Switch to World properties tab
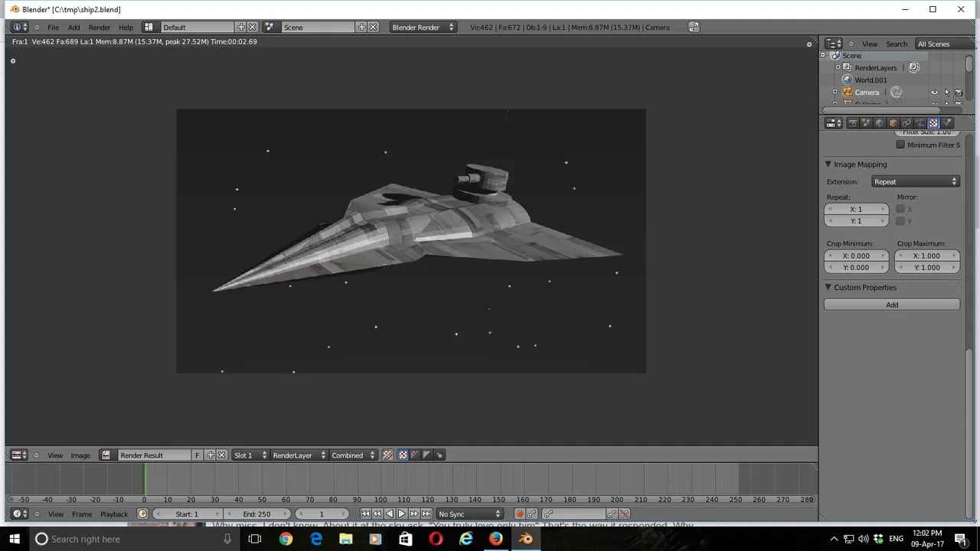Screen dimensions: 980x551 point(879,123)
